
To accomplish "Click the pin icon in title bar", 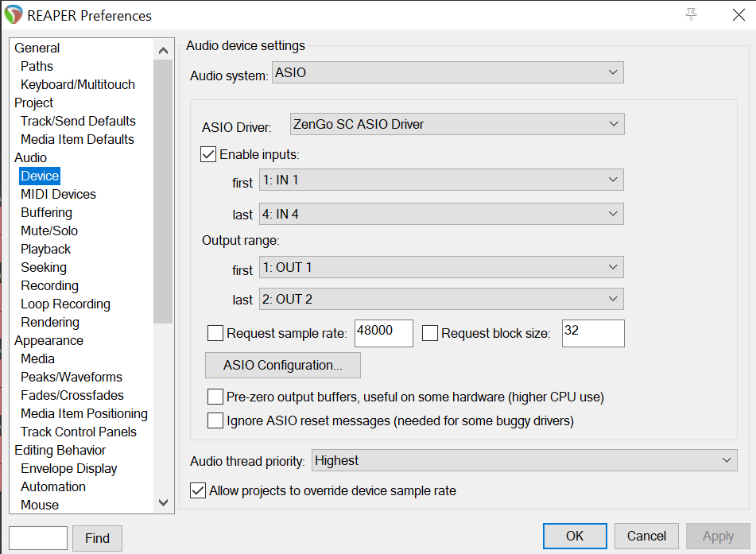I will 691,14.
